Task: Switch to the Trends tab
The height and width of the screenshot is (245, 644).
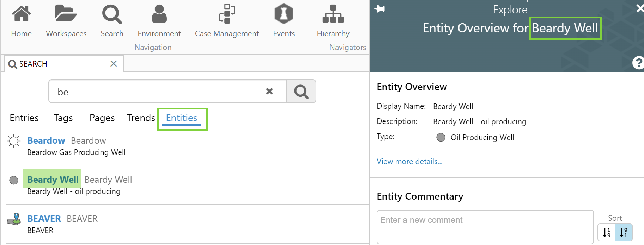Action: coord(141,118)
